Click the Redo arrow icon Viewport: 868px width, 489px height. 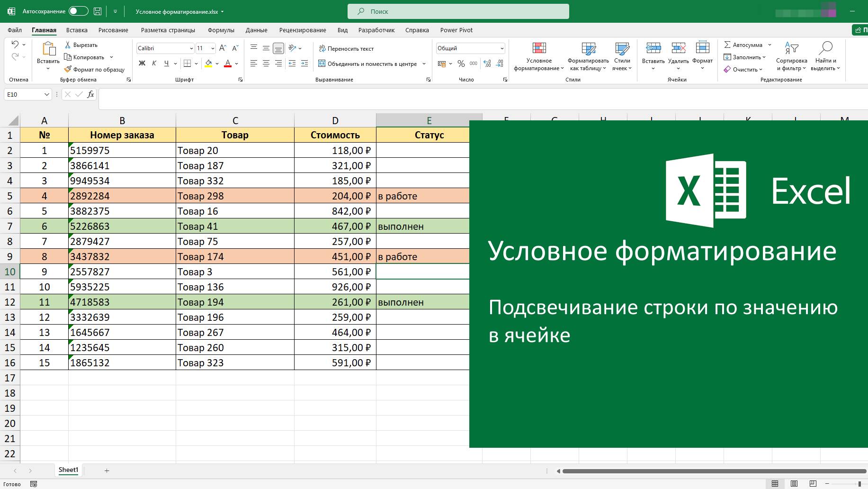(15, 56)
